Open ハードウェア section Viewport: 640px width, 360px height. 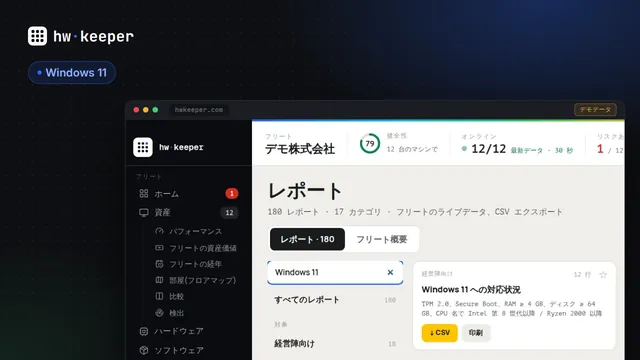189,331
